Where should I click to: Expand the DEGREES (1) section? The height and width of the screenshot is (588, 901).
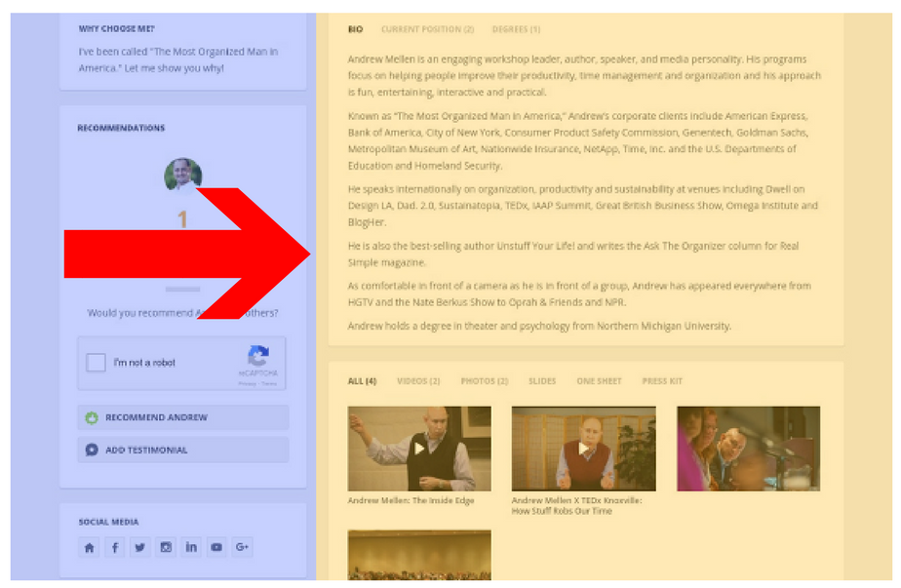pos(516,29)
